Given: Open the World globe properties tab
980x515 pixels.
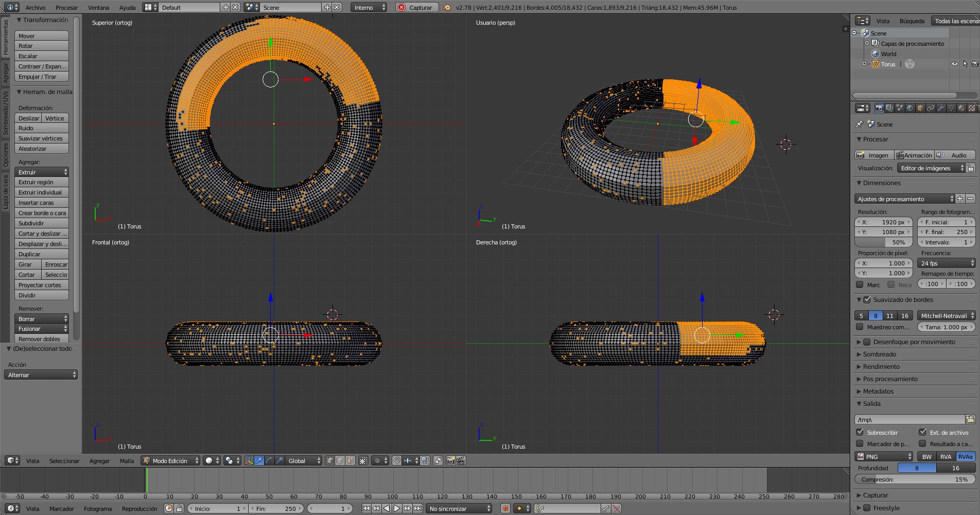Looking at the screenshot, I should 910,108.
